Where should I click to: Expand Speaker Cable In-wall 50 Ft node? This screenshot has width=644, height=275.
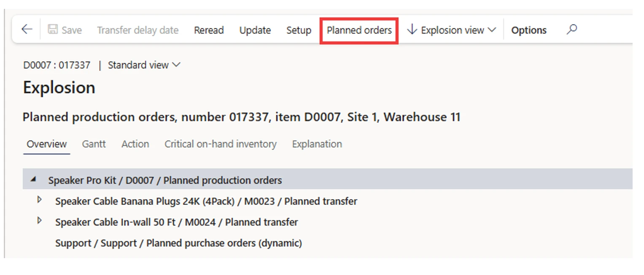click(40, 221)
